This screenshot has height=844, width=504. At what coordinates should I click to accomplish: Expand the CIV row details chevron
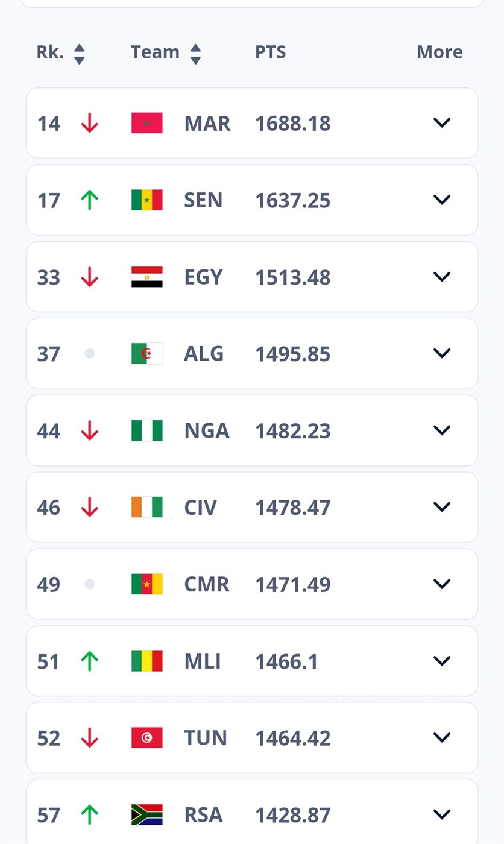click(442, 507)
